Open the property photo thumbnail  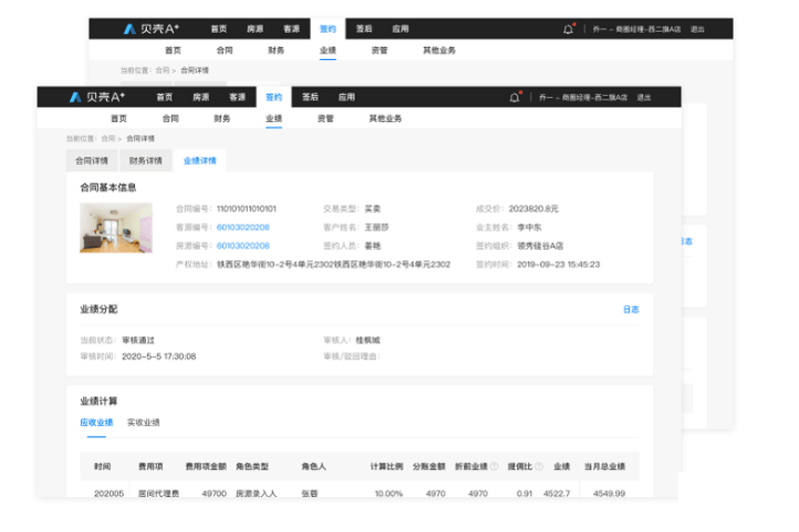coord(116,228)
